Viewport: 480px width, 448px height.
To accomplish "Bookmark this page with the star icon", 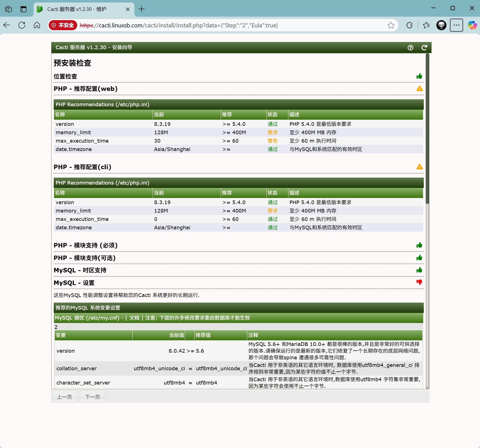I will [391, 25].
